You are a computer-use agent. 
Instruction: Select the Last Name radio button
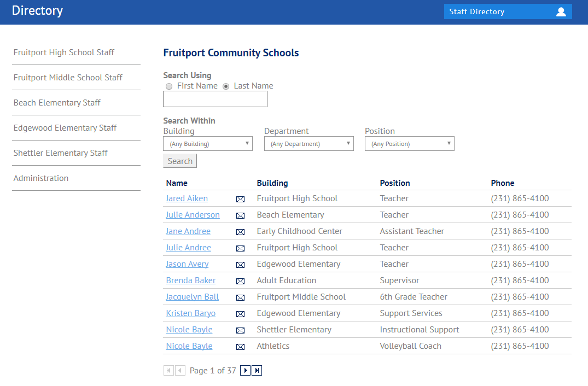coord(226,86)
